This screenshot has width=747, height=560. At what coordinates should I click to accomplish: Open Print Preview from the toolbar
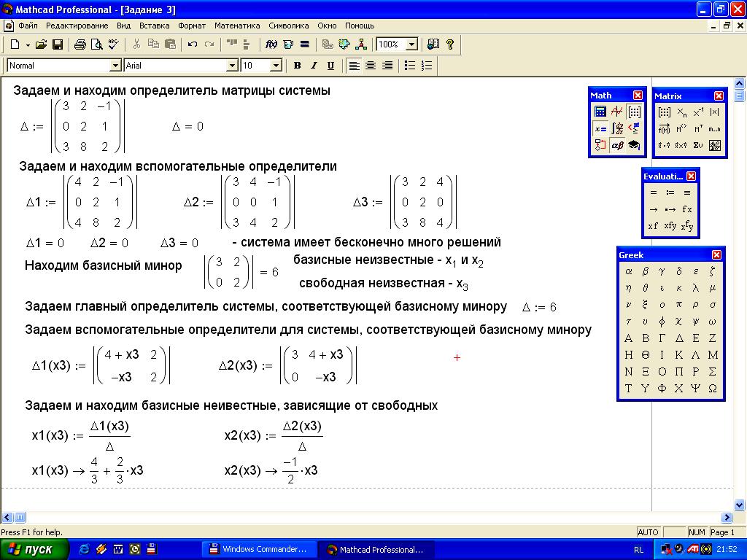(97, 44)
